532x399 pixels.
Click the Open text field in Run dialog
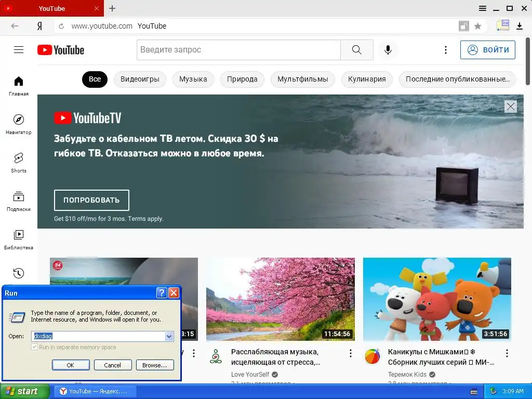tap(98, 336)
